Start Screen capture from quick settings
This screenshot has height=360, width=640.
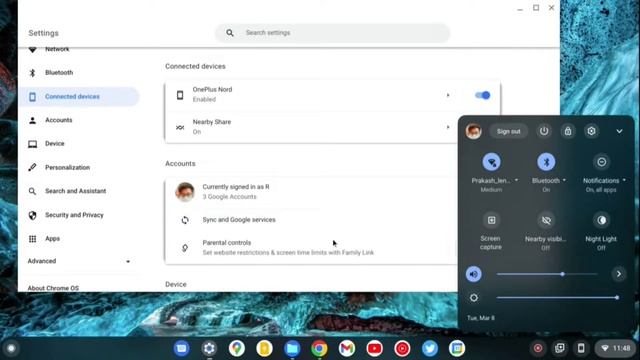491,220
